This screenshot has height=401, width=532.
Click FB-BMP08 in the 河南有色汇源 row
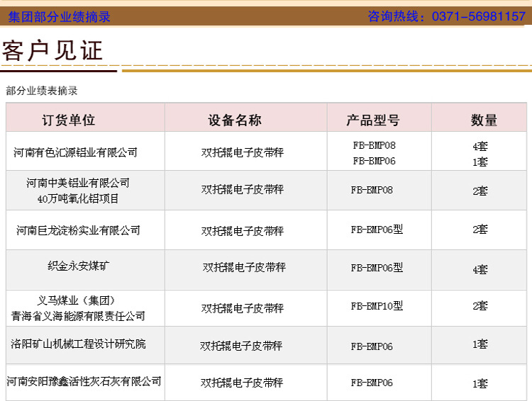(x=375, y=145)
